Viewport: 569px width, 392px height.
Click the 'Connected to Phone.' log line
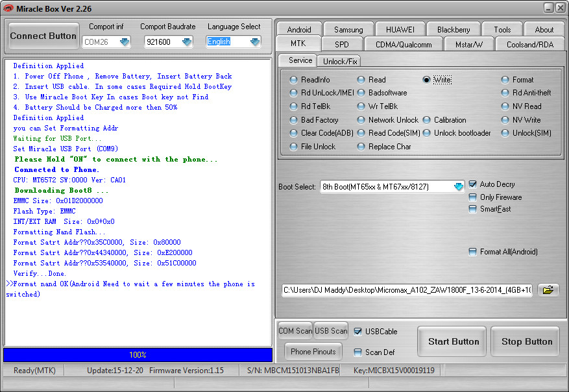tap(56, 169)
